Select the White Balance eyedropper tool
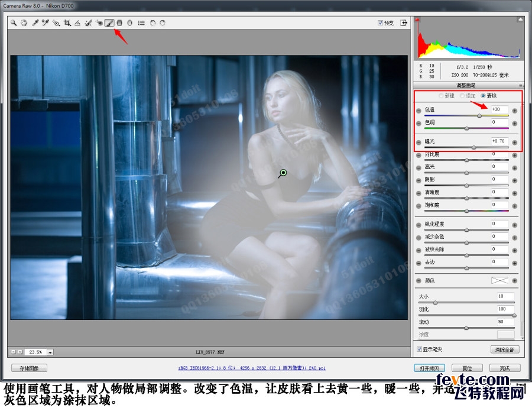532x408 pixels. pyautogui.click(x=36, y=24)
